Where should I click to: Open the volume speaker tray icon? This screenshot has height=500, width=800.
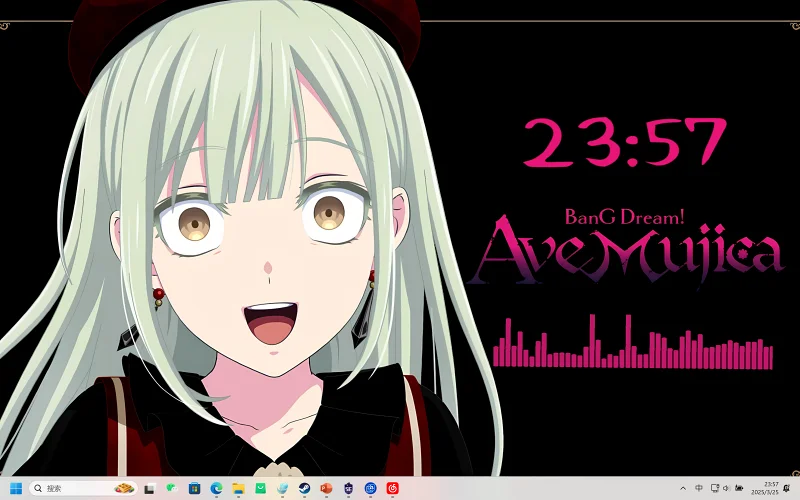pos(726,488)
